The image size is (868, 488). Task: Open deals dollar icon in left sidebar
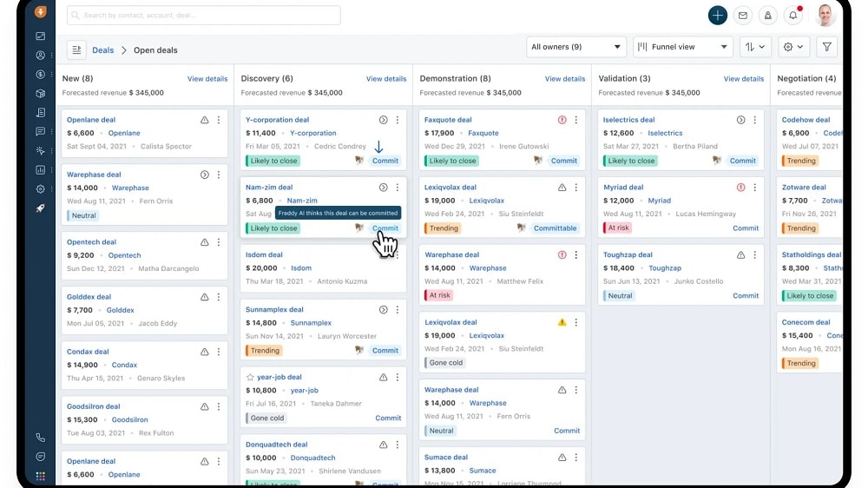pos(41,74)
